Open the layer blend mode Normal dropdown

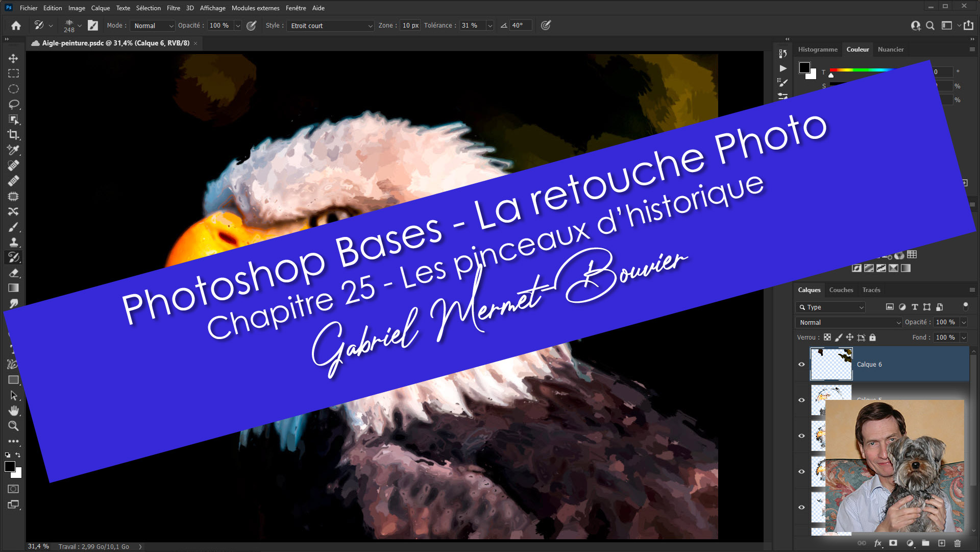[848, 322]
